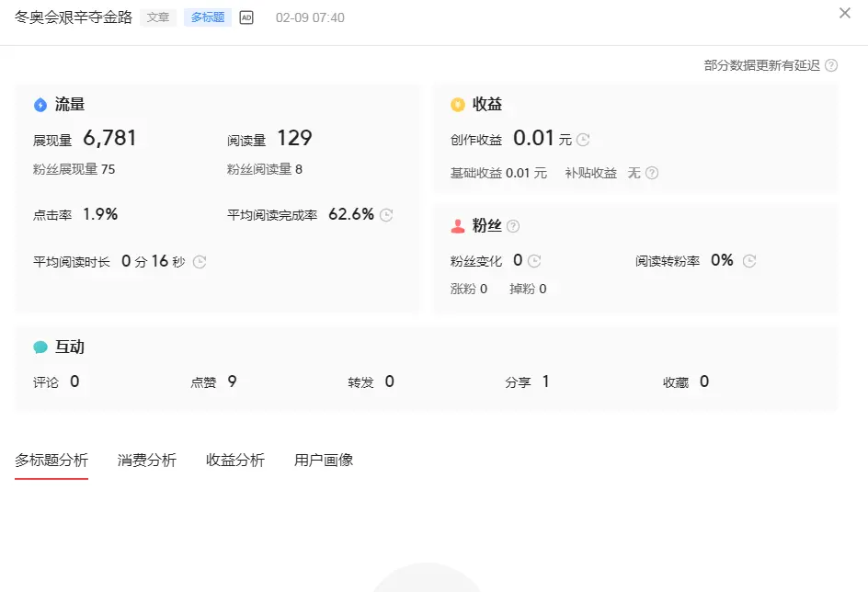The width and height of the screenshot is (868, 592).
Task: Close the article data panel
Action: pos(845,13)
